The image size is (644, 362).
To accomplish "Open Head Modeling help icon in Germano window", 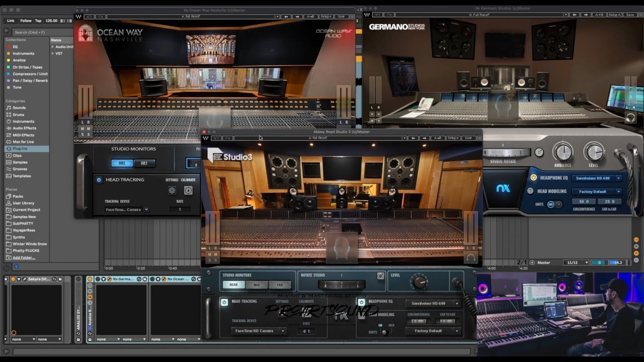I will tap(530, 191).
